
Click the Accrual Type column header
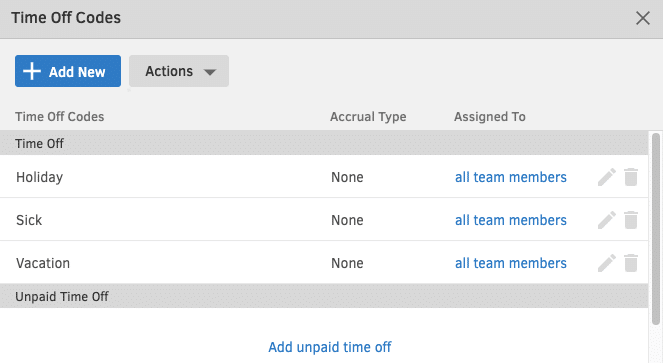click(368, 117)
